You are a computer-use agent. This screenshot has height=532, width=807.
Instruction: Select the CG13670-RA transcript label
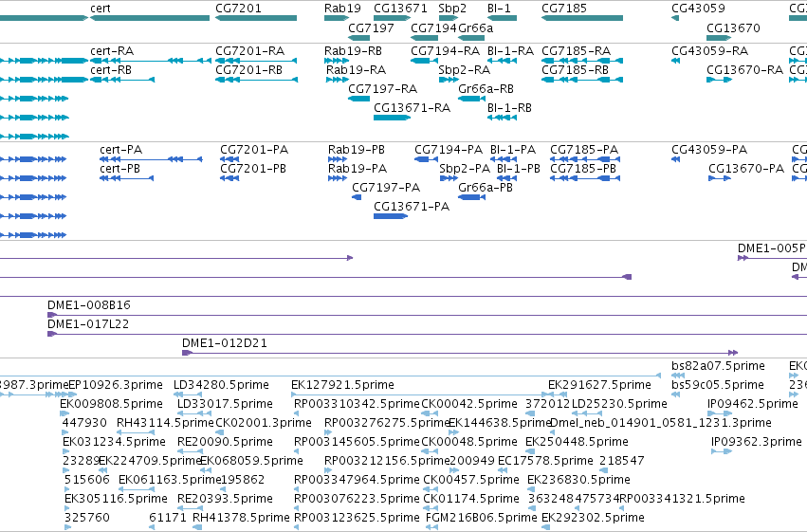[x=744, y=69]
